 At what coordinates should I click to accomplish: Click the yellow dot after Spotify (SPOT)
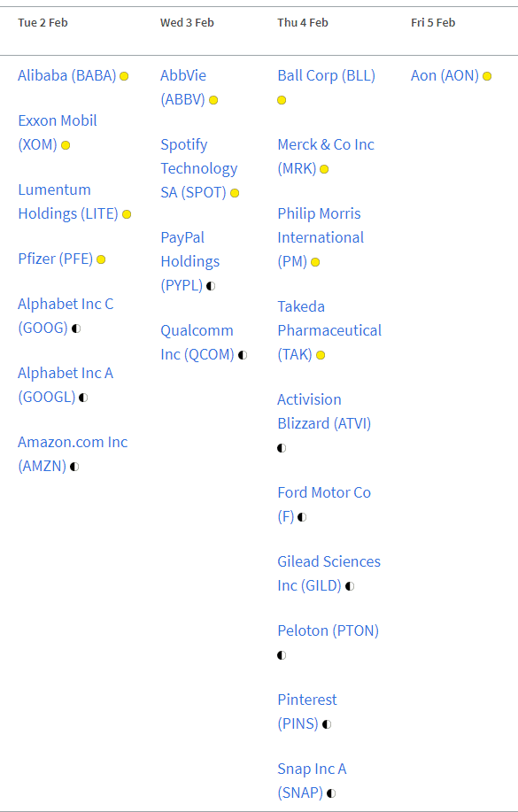(x=235, y=193)
